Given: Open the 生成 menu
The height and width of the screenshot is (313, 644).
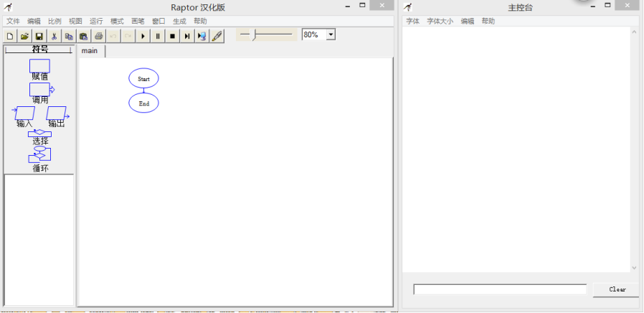Looking at the screenshot, I should pyautogui.click(x=179, y=21).
